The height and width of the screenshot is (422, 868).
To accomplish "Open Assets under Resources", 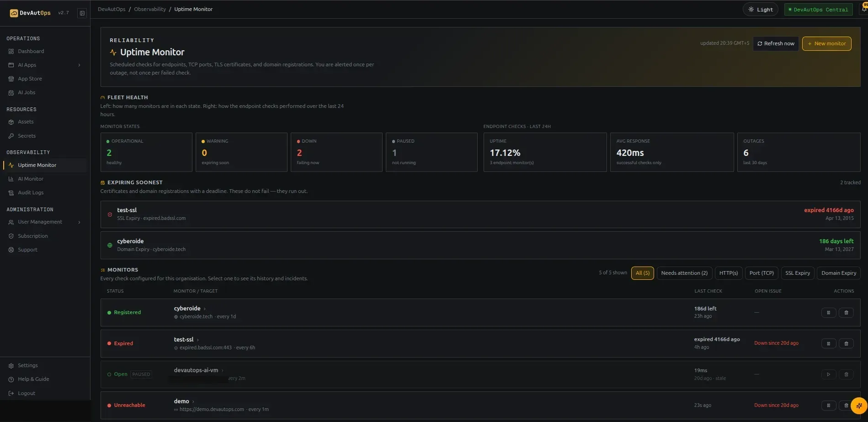I will click(26, 122).
